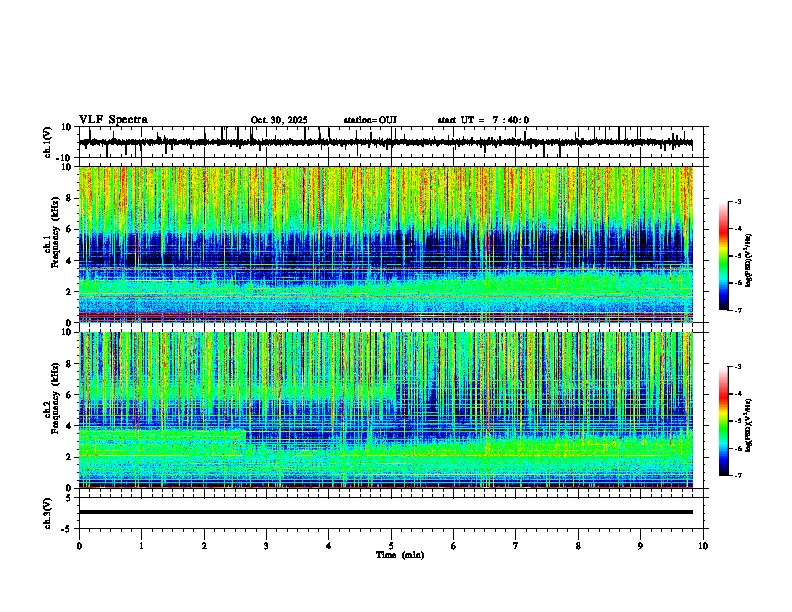Viewport: 792px width, 612px height.
Task: Click the time axis tick label '1'
Action: [141, 546]
